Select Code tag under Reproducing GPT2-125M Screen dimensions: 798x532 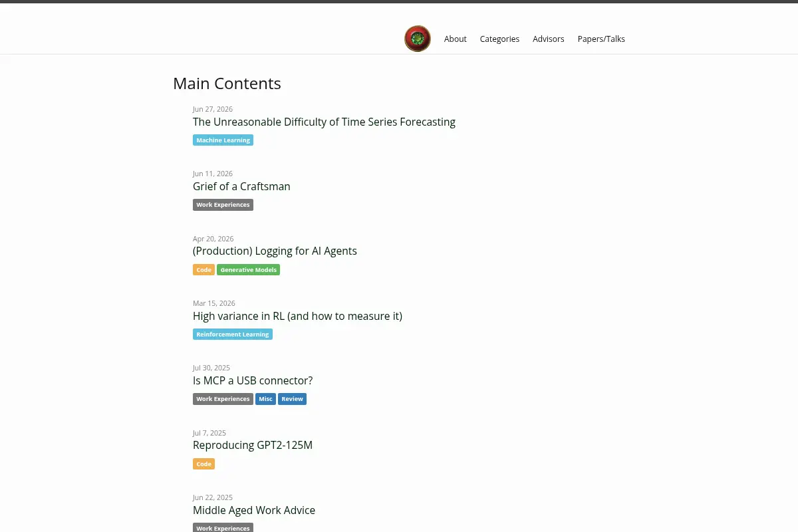pyautogui.click(x=203, y=464)
